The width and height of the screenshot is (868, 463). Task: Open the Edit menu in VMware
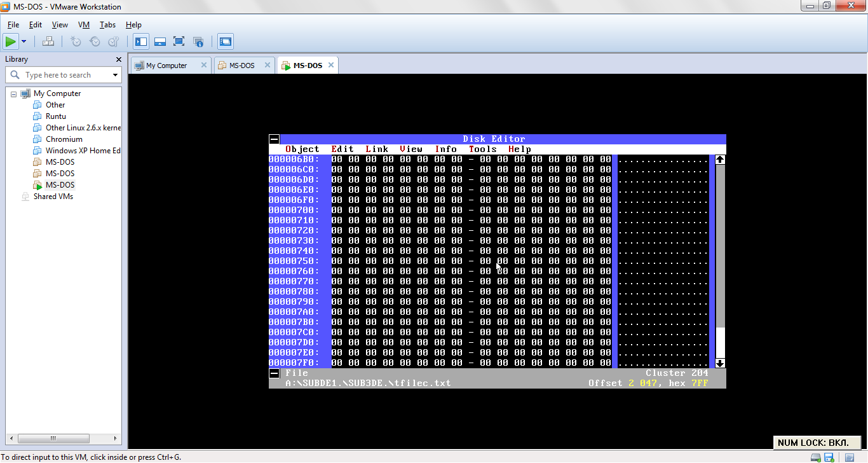click(36, 25)
